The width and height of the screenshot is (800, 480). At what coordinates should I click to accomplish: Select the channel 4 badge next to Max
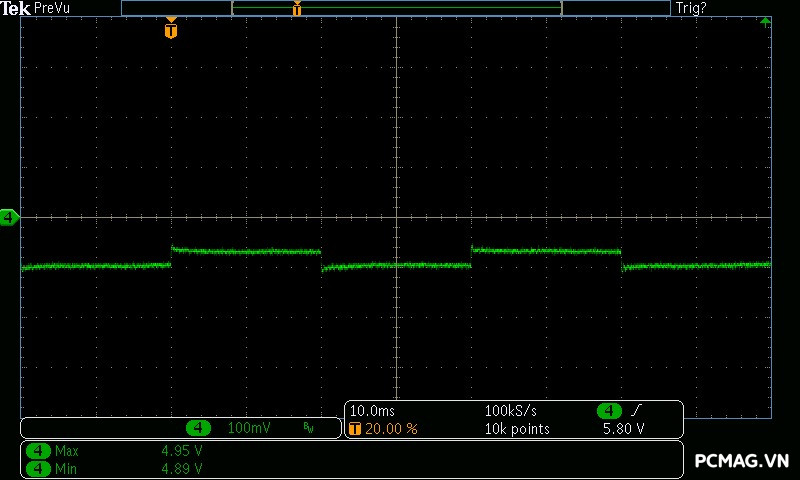[39, 451]
